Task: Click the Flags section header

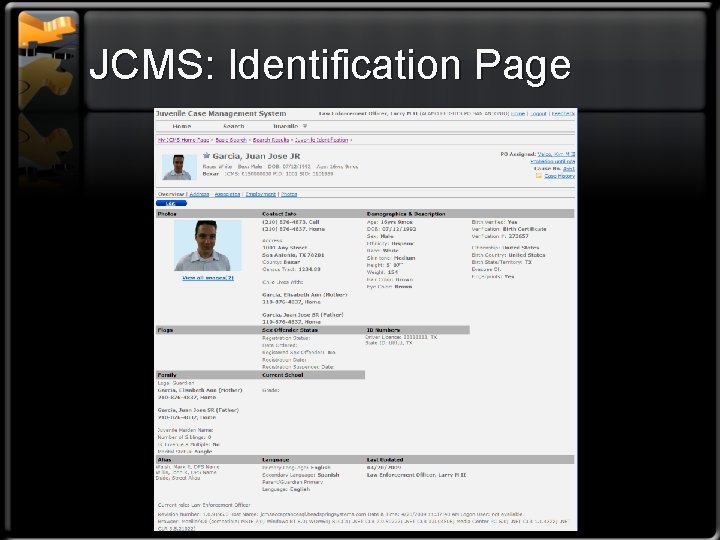Action: [x=165, y=330]
